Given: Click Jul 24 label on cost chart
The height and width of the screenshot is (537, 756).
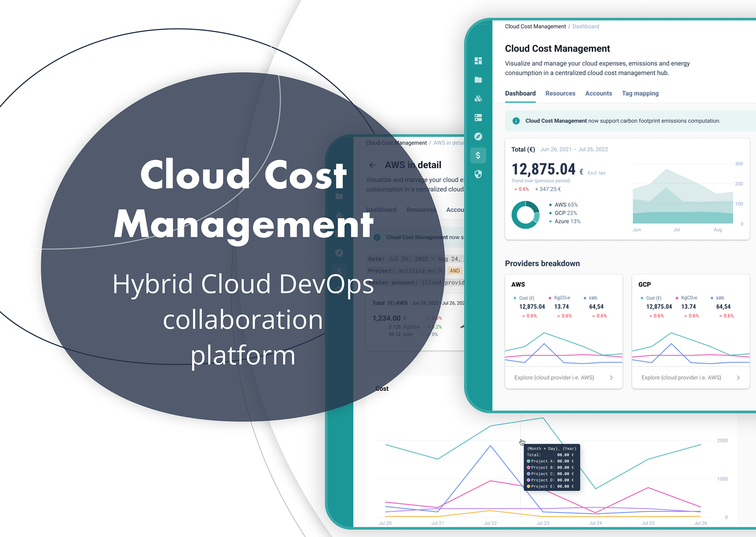Looking at the screenshot, I should pos(595,523).
